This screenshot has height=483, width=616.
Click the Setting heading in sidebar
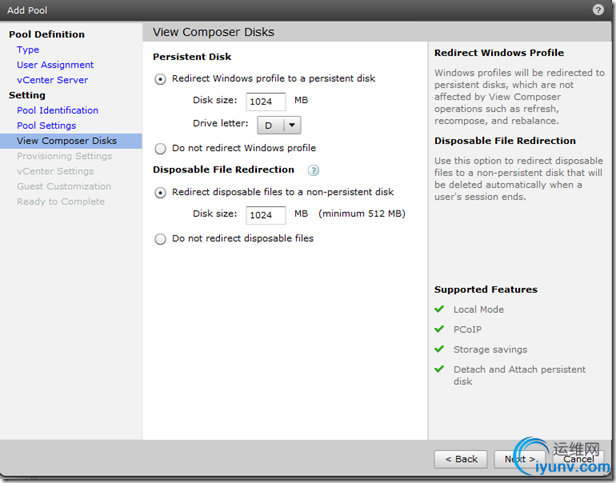(27, 95)
